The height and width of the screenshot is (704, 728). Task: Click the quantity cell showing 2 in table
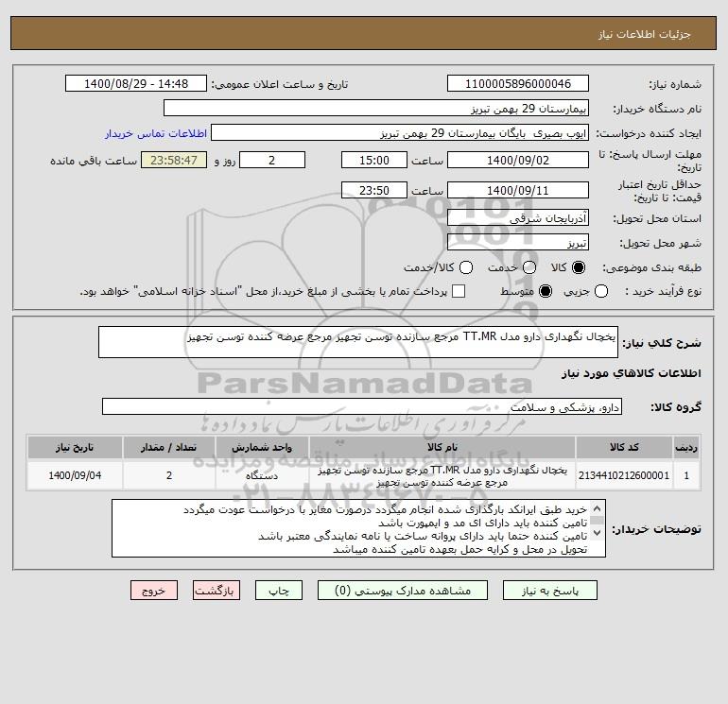click(169, 475)
